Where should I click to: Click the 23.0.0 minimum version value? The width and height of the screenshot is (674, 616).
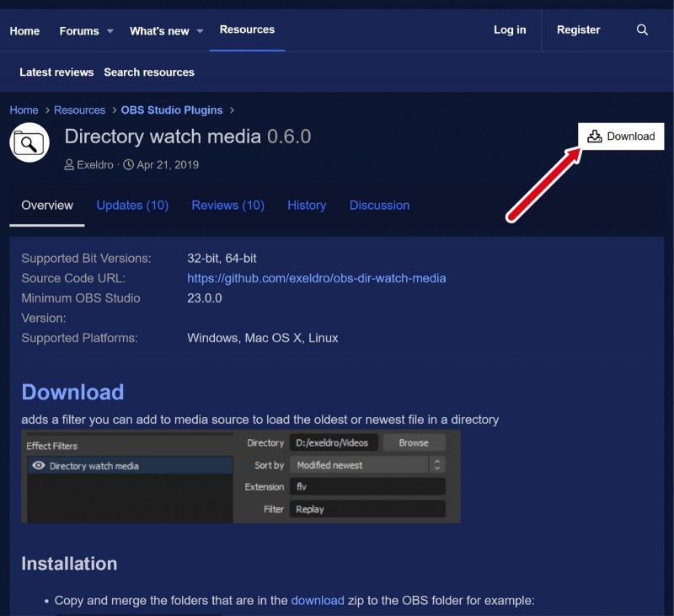[x=205, y=298]
